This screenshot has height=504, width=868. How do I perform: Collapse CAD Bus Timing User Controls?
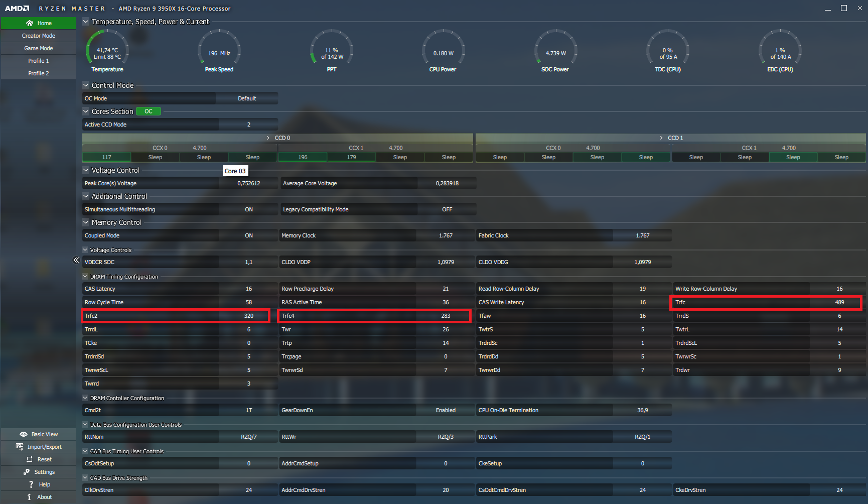point(85,451)
